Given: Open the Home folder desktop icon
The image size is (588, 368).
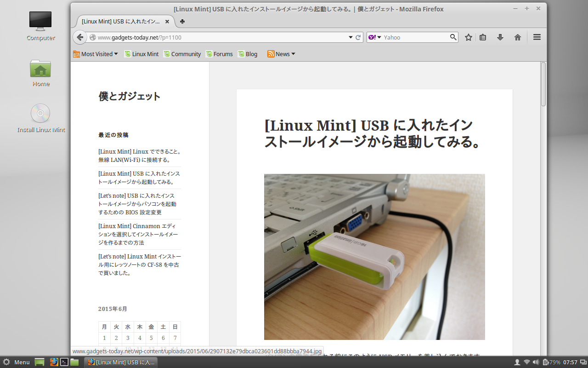Looking at the screenshot, I should pos(40,73).
